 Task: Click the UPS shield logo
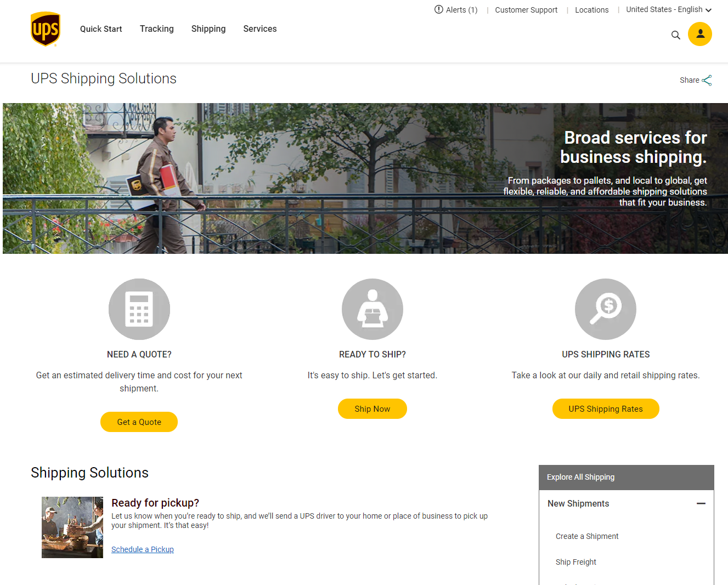click(x=46, y=29)
